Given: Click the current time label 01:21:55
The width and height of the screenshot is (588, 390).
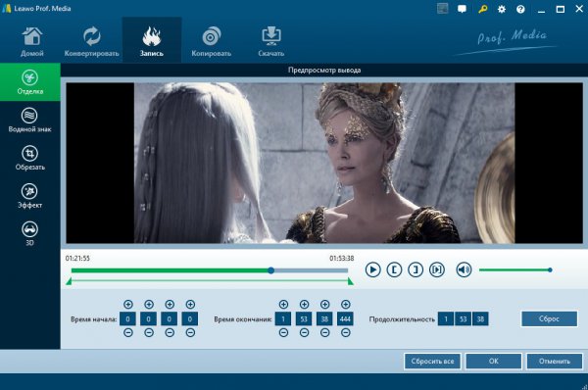Looking at the screenshot, I should point(77,258).
